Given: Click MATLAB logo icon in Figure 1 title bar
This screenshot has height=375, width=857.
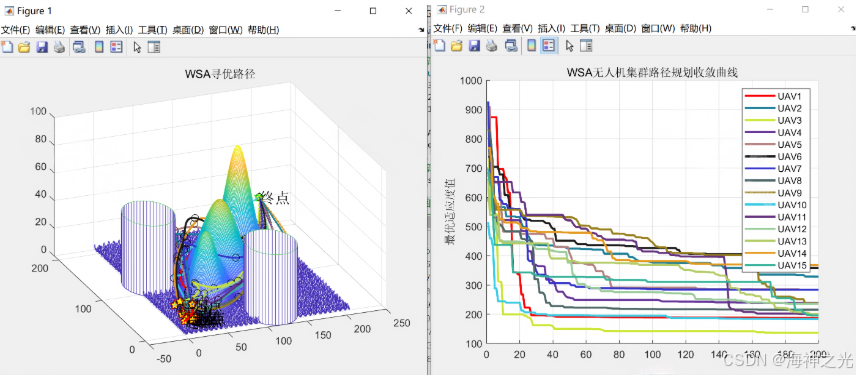Looking at the screenshot, I should [x=9, y=10].
